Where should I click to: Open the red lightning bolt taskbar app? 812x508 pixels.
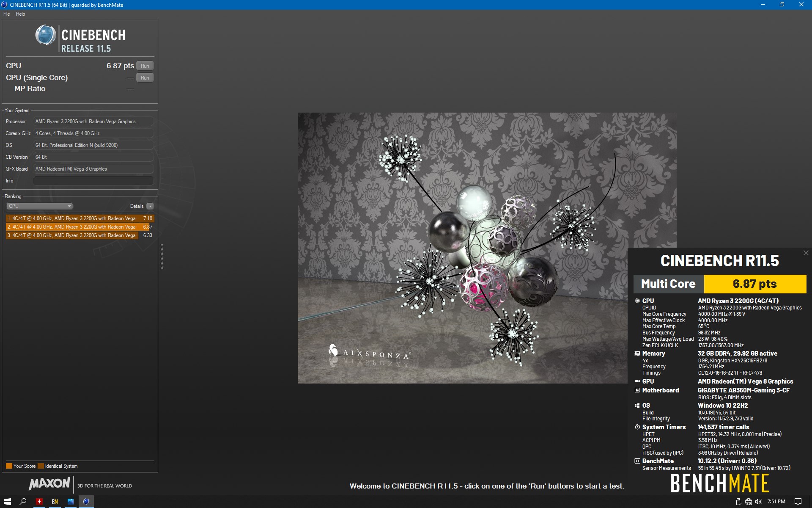(39, 502)
